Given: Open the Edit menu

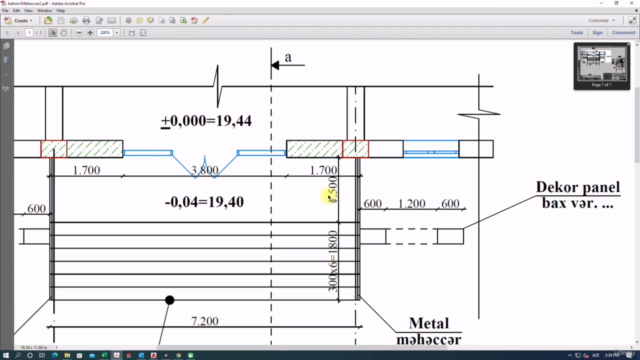Looking at the screenshot, I should pyautogui.click(x=16, y=11).
